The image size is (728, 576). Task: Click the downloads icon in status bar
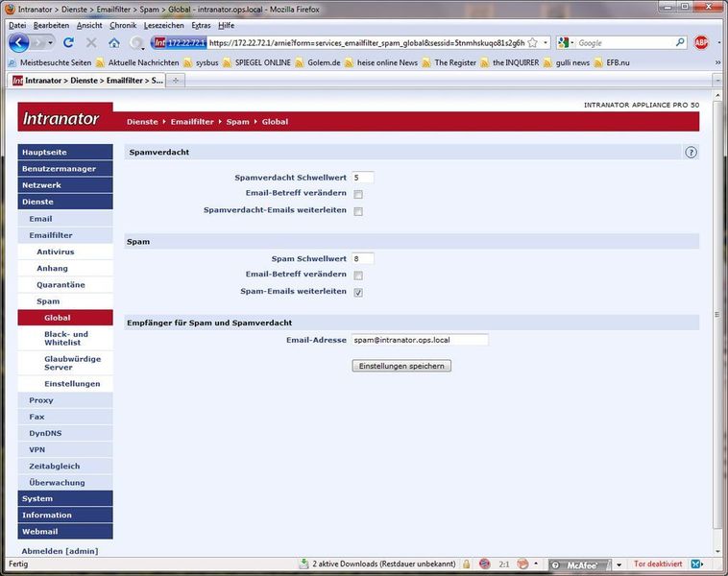click(303, 564)
